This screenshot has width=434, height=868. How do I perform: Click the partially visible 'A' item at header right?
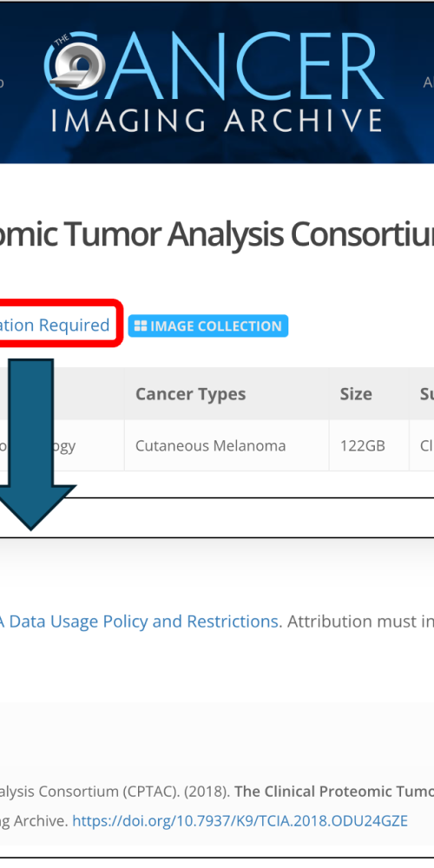click(429, 83)
